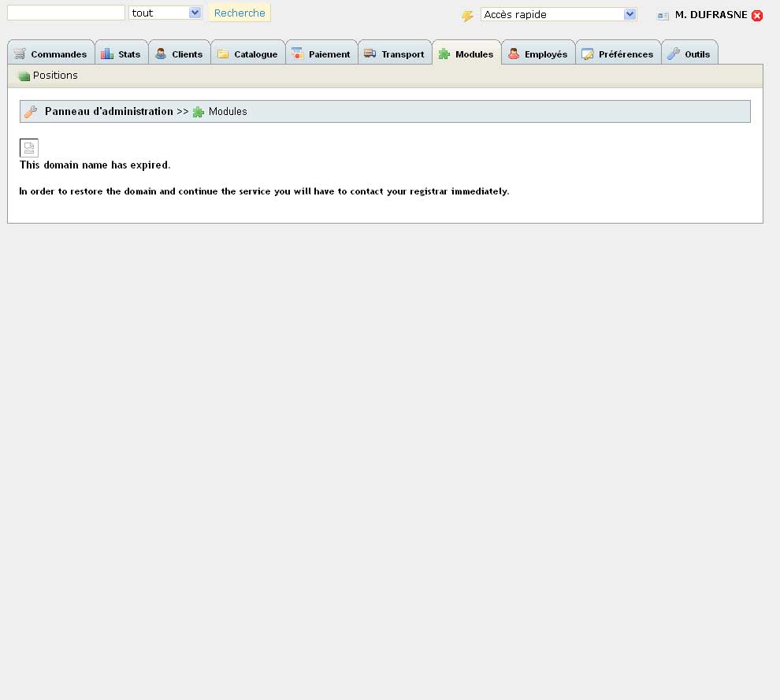This screenshot has height=700, width=780.
Task: Switch to the Clients tab
Action: [180, 53]
